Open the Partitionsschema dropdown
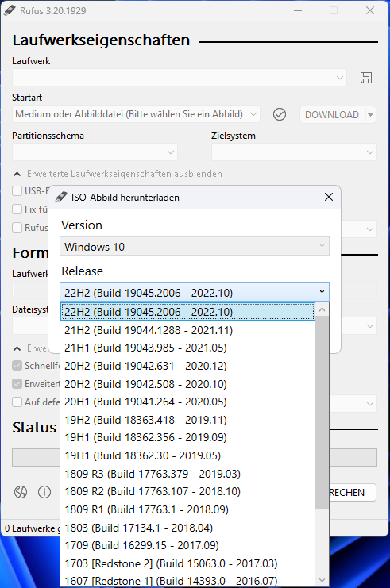The width and height of the screenshot is (390, 588). (x=95, y=152)
